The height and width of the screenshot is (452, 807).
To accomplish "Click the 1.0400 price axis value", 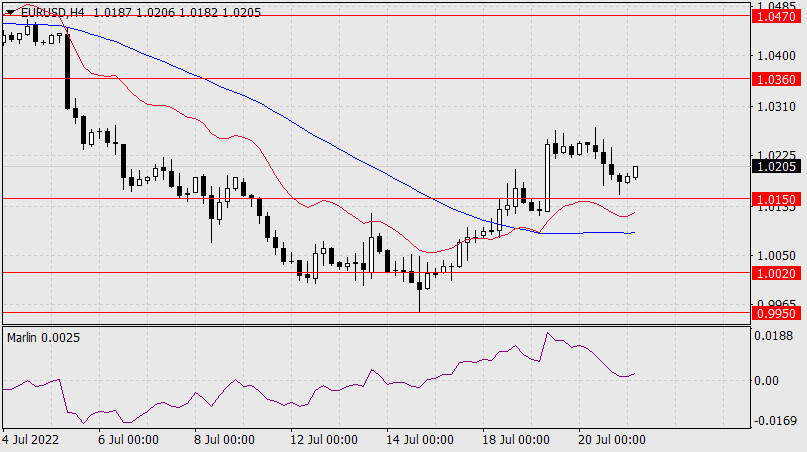I will click(x=776, y=56).
